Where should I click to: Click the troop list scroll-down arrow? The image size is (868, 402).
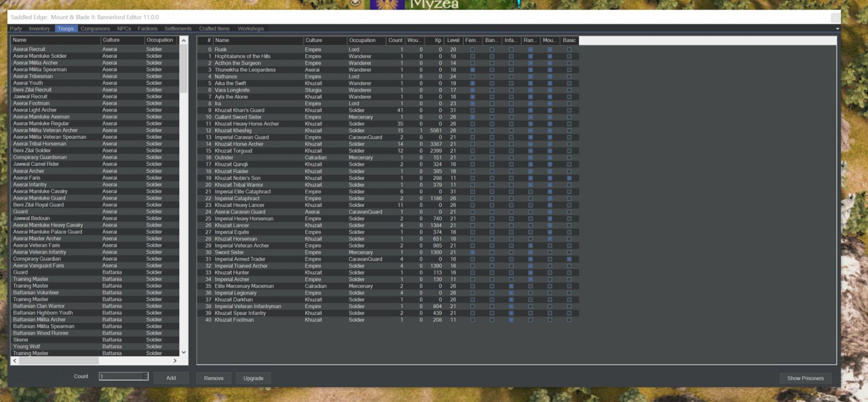point(183,352)
